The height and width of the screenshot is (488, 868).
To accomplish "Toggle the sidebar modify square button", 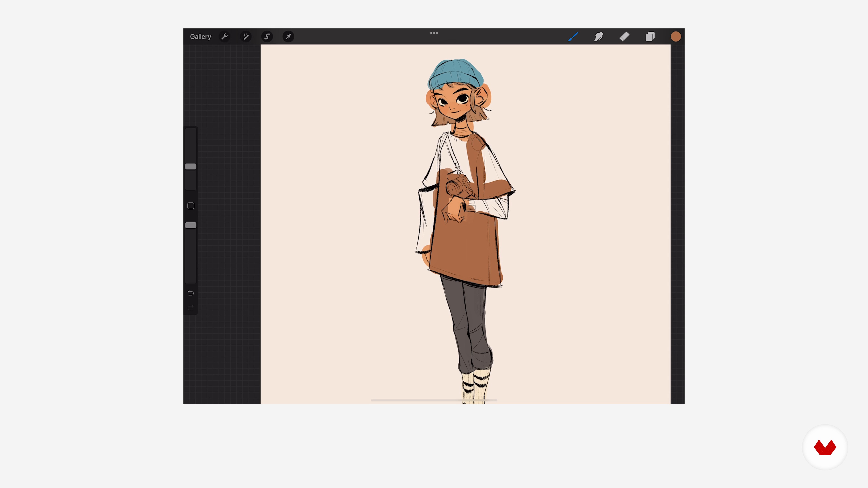I will [191, 206].
